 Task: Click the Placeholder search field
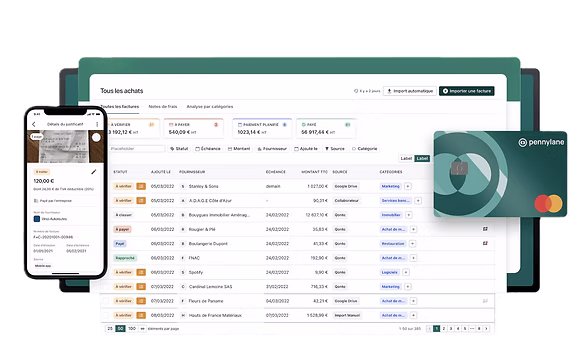(x=137, y=149)
